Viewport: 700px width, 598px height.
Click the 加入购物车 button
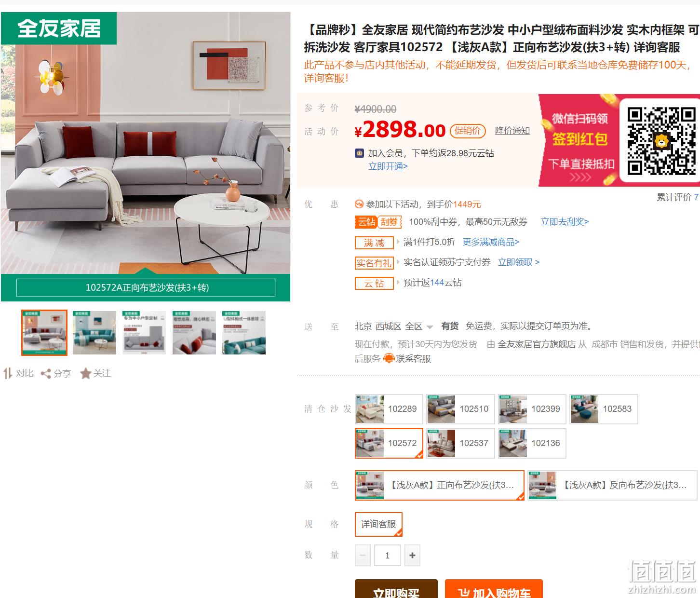pyautogui.click(x=494, y=589)
